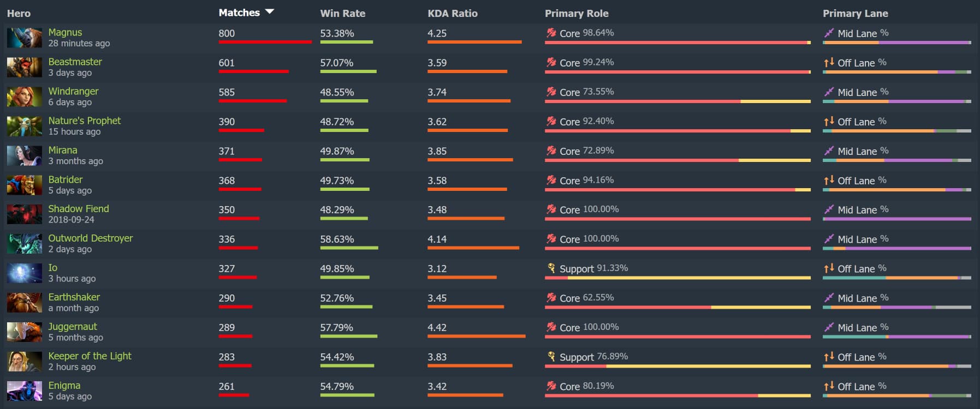Click the Core axe icon beside Magnus
Image resolution: width=980 pixels, height=409 pixels.
pyautogui.click(x=550, y=33)
